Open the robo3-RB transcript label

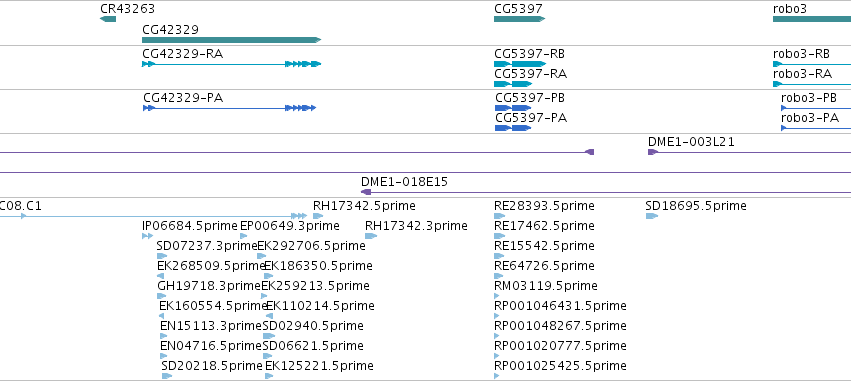(801, 54)
